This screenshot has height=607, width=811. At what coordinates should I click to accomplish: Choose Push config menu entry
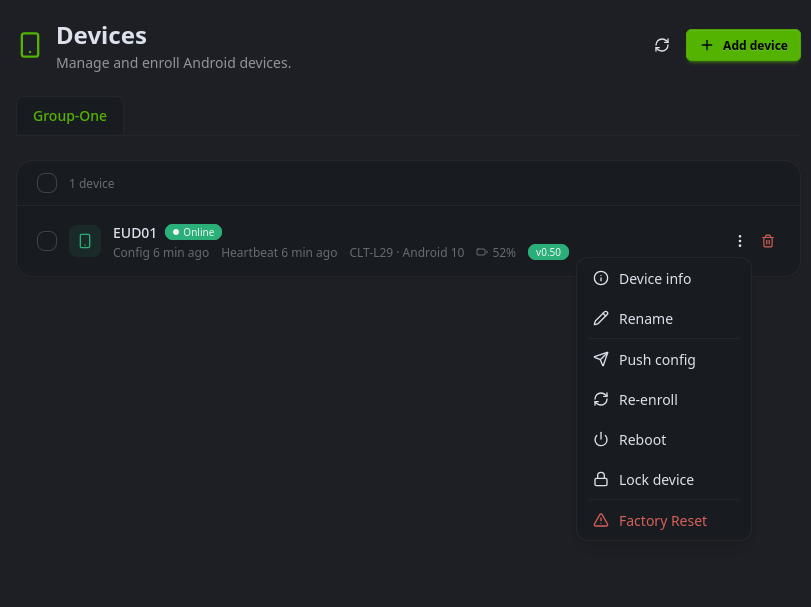click(x=657, y=360)
